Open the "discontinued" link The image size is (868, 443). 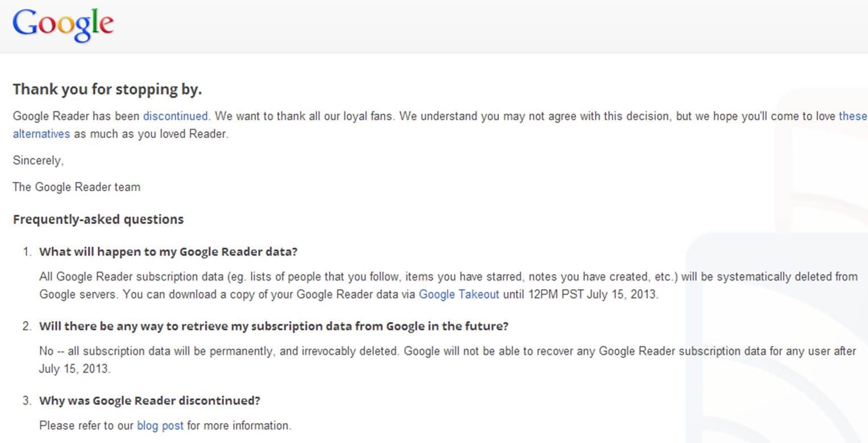point(175,116)
